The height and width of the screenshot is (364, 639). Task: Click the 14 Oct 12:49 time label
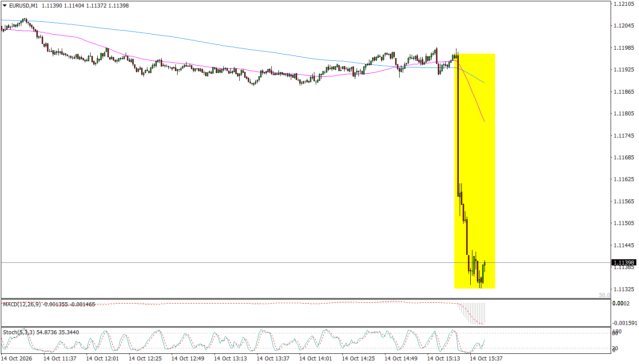click(188, 358)
